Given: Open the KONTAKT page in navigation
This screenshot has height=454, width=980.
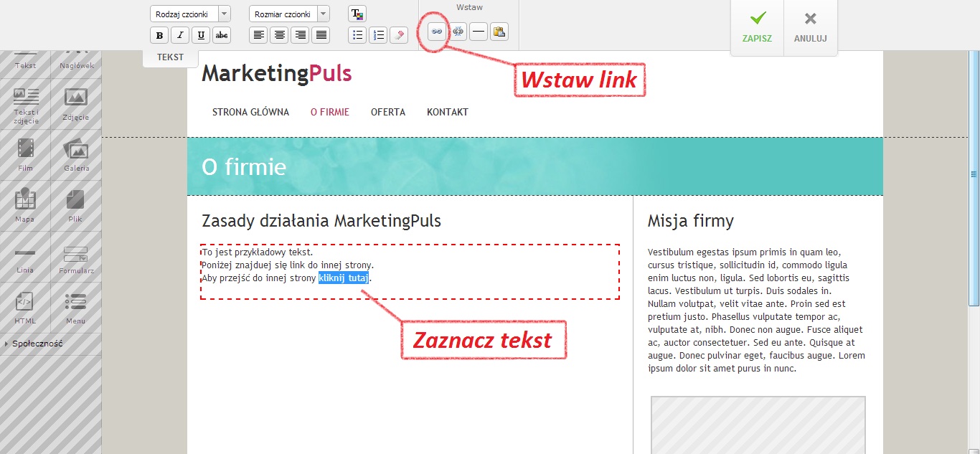Looking at the screenshot, I should [447, 113].
